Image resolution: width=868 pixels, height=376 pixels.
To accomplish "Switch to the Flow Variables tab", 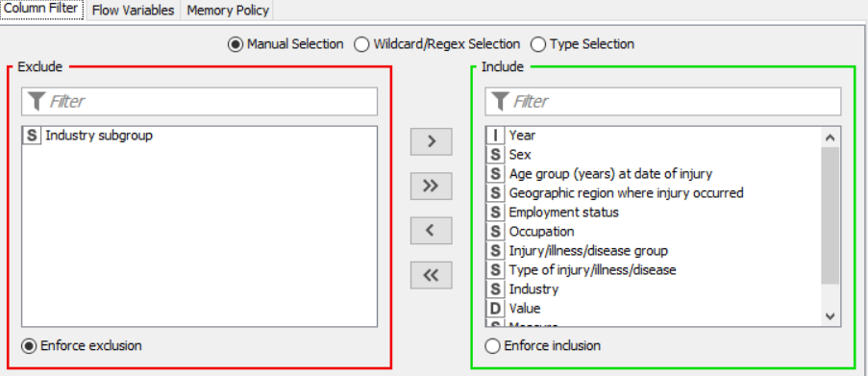I will point(133,10).
